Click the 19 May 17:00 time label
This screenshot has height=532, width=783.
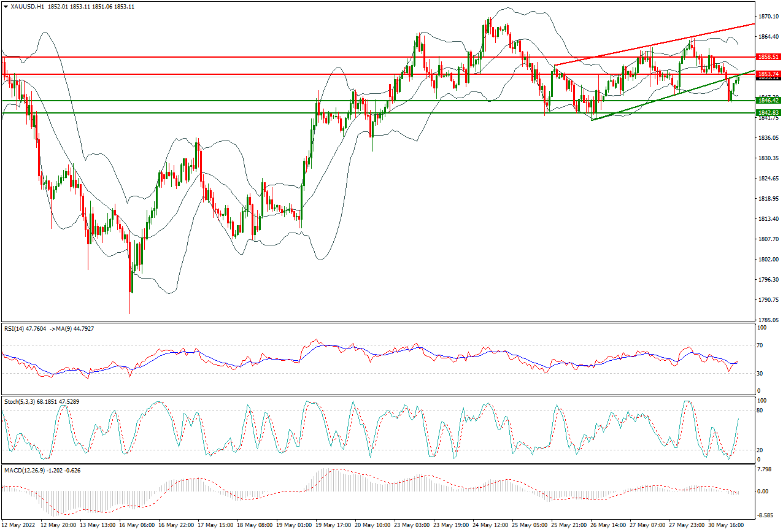coord(334,526)
